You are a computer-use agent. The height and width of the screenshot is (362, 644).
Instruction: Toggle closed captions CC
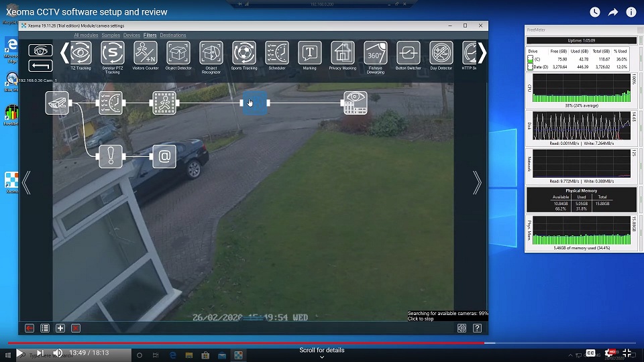[590, 353]
